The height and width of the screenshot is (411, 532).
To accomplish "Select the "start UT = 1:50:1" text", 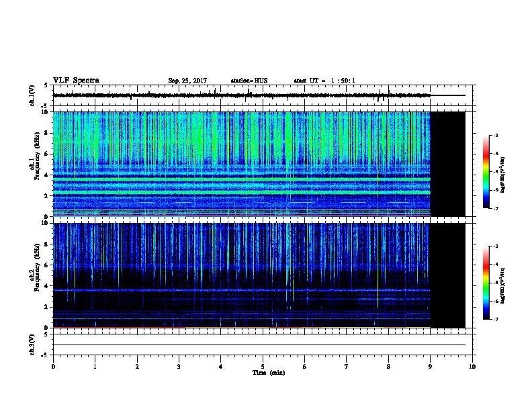I will (x=324, y=81).
